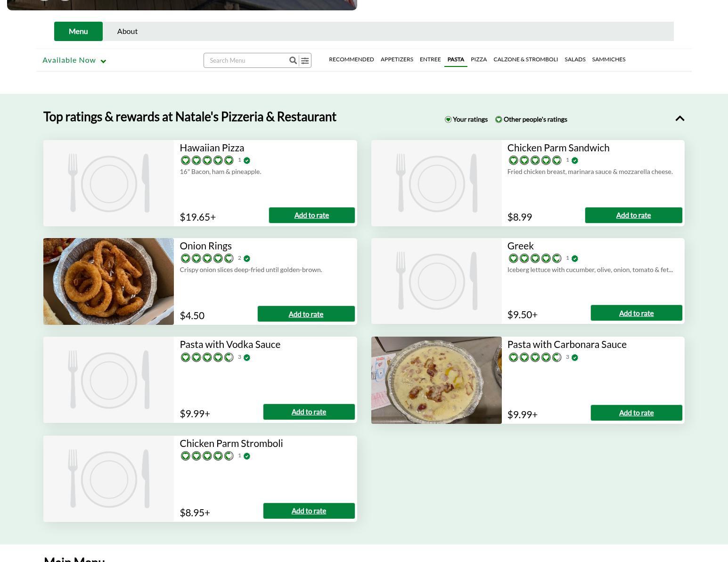Click verified badge on Greek salad

575,258
